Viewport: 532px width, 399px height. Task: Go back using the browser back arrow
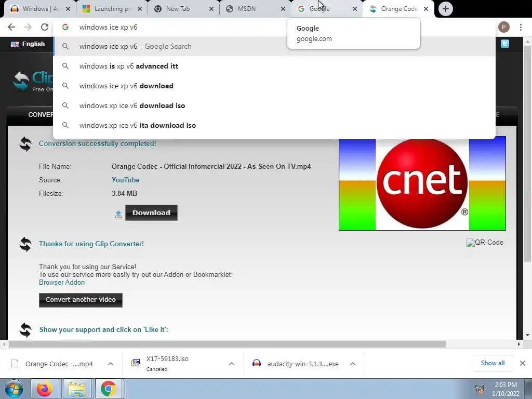11,27
